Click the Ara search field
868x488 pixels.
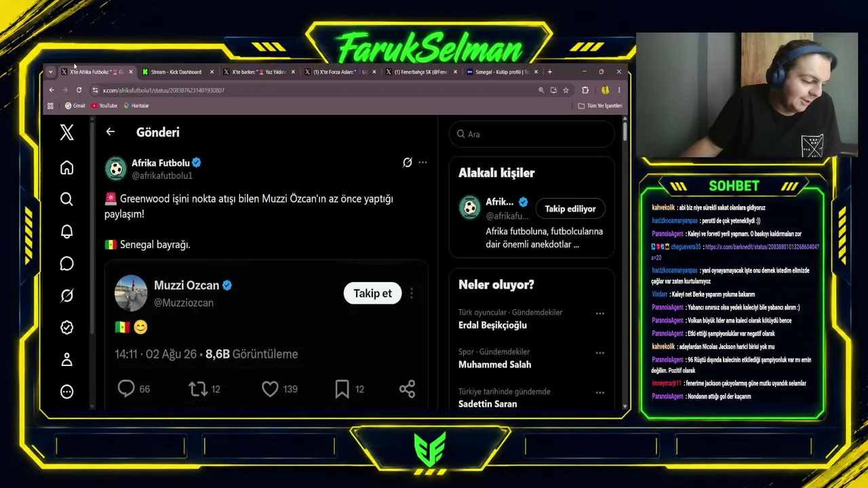tap(532, 134)
